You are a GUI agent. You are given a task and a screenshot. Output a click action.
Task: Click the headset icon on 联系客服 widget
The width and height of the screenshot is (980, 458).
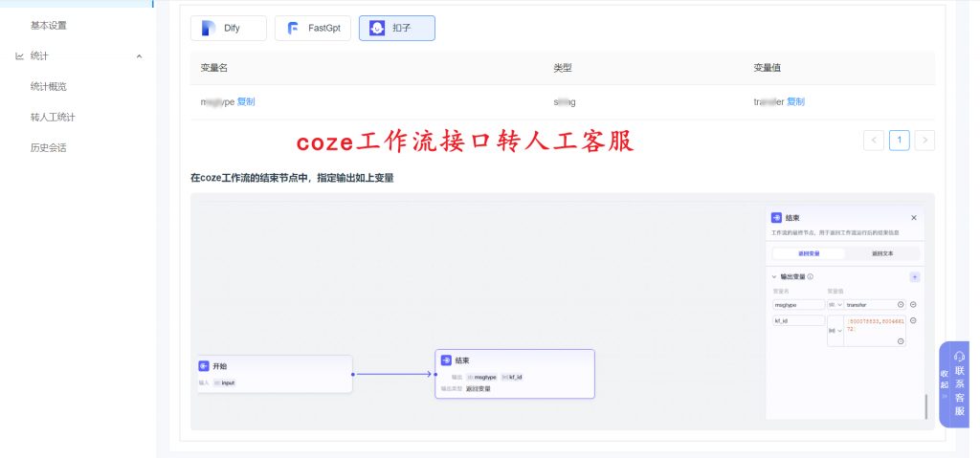tap(959, 356)
